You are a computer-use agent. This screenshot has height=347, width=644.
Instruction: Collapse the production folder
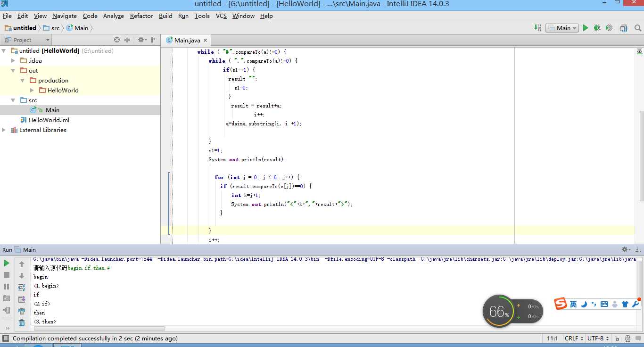23,80
